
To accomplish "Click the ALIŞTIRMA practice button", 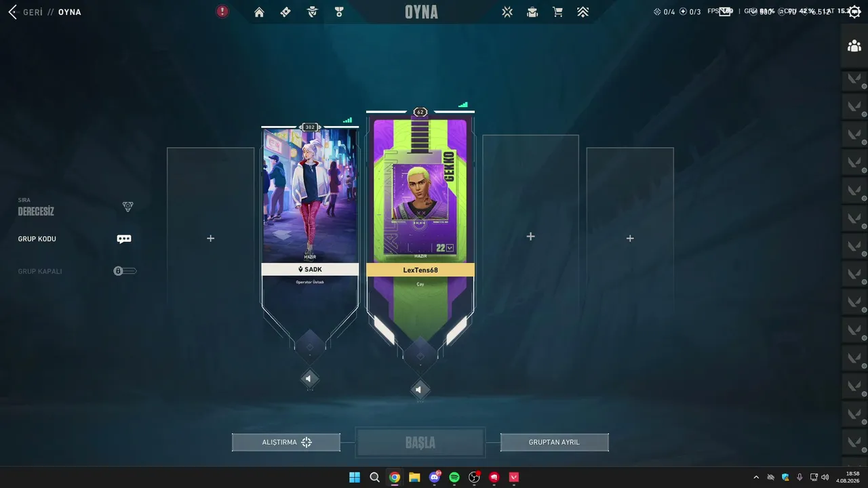I will tap(286, 443).
